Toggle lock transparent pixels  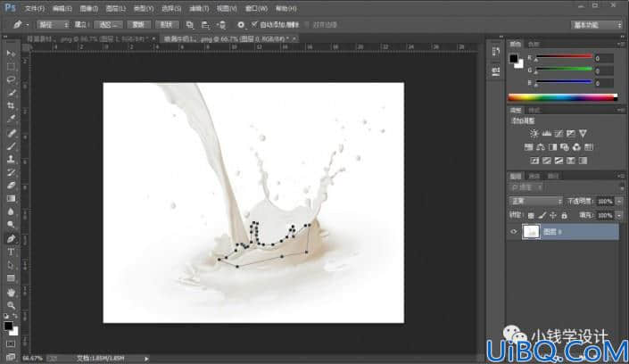point(531,216)
